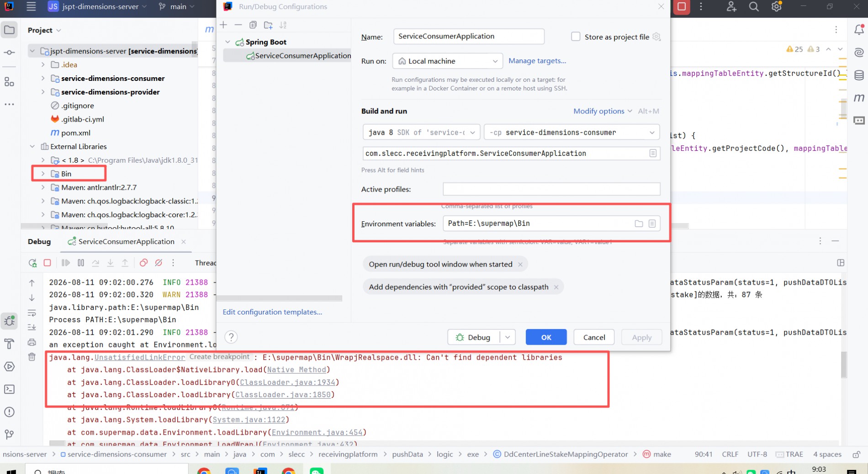Expand the Bin library tree node
Image resolution: width=868 pixels, height=474 pixels.
point(43,174)
